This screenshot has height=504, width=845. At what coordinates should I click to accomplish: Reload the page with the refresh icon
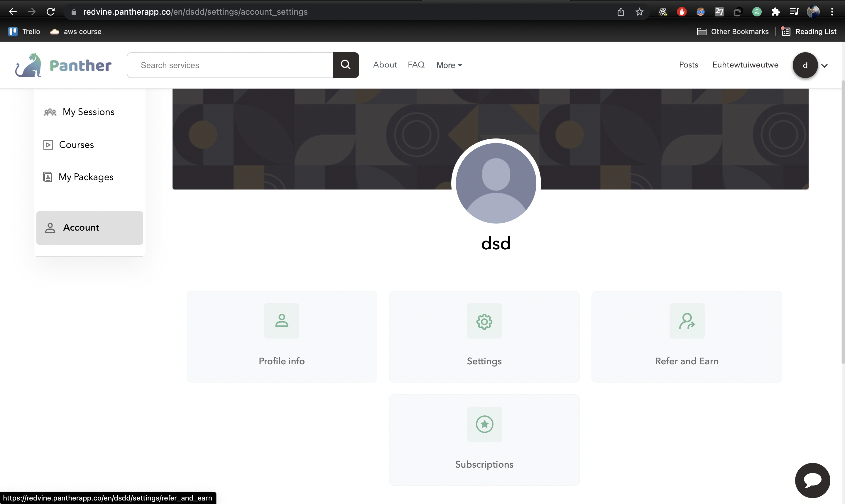[x=50, y=12]
